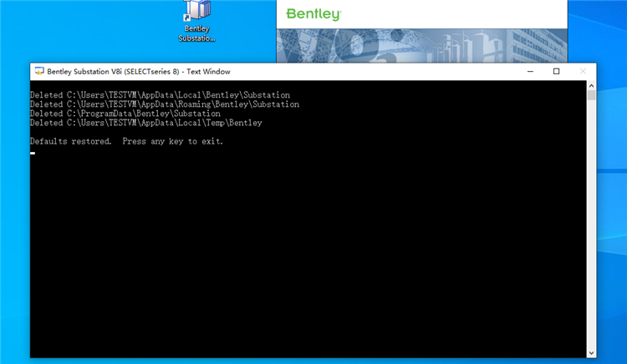The width and height of the screenshot is (627, 364).
Task: Click the Text Window title bar icon
Action: coord(39,72)
